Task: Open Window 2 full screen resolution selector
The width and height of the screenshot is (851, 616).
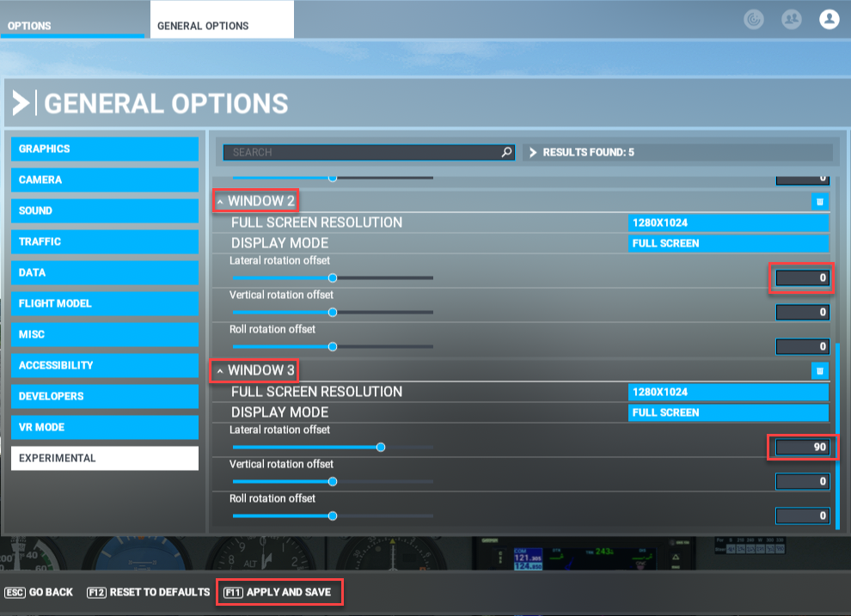Action: coord(728,223)
